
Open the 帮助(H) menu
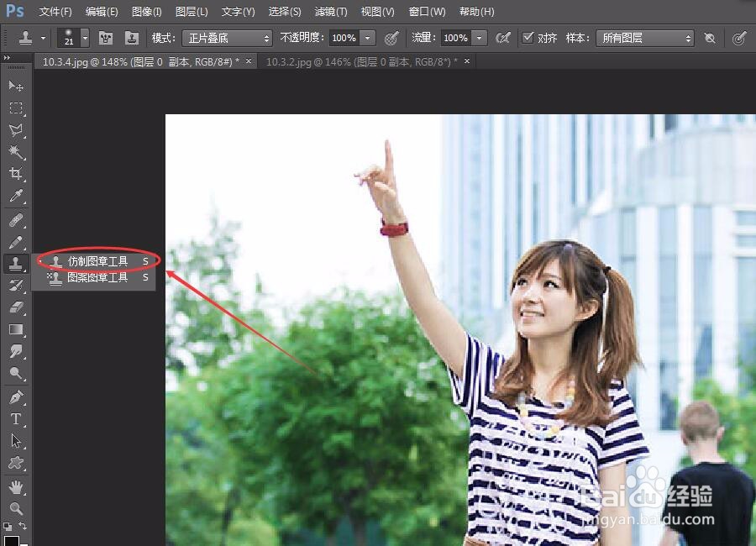click(477, 12)
